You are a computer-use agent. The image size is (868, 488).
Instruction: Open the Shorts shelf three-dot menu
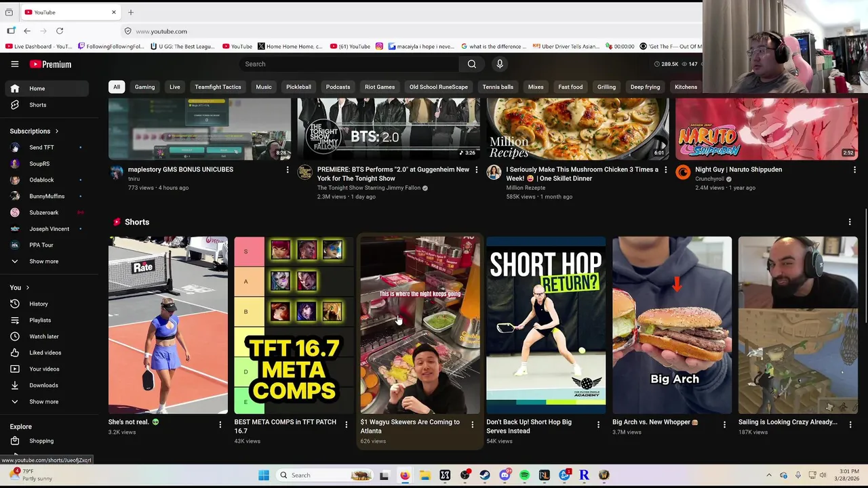pos(850,222)
